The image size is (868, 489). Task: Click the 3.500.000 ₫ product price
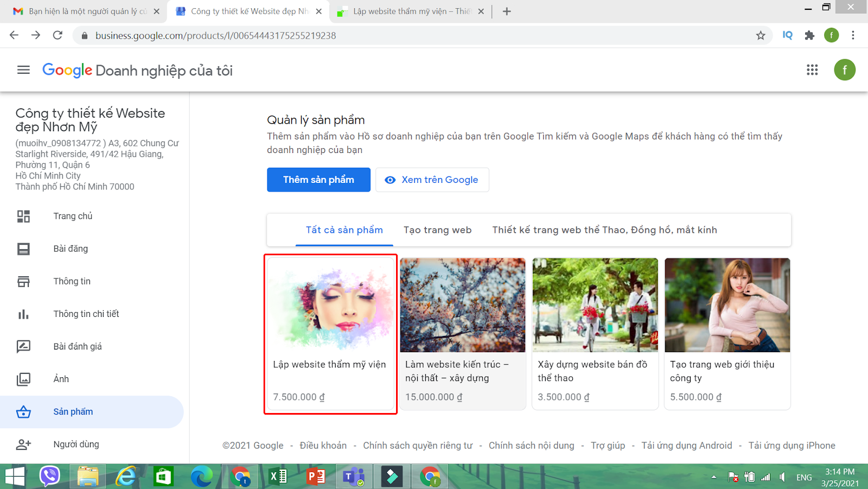pyautogui.click(x=564, y=397)
